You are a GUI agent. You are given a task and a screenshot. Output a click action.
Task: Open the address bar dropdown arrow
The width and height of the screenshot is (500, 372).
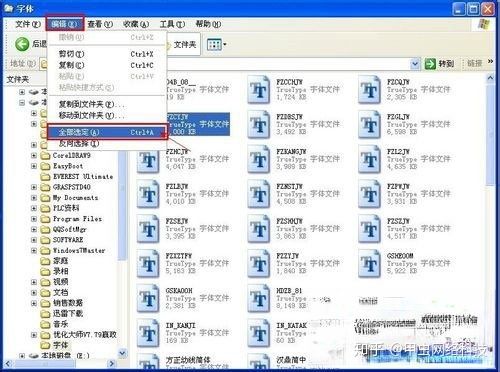415,63
